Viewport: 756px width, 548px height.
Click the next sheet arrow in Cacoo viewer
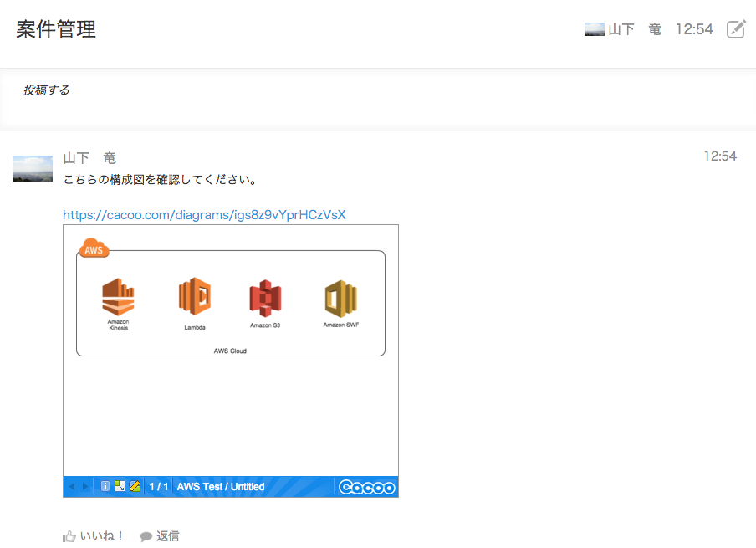click(x=85, y=486)
